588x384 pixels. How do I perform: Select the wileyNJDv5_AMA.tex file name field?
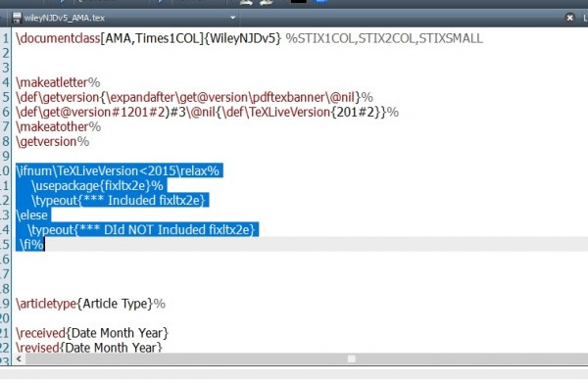coord(124,18)
